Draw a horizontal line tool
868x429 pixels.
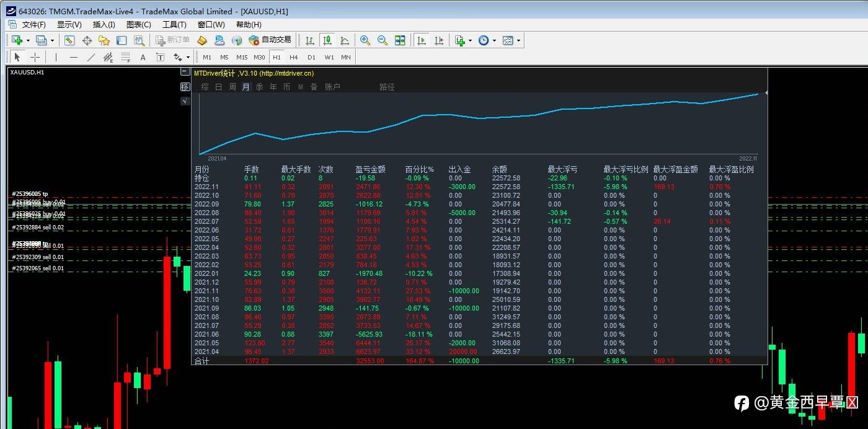74,57
